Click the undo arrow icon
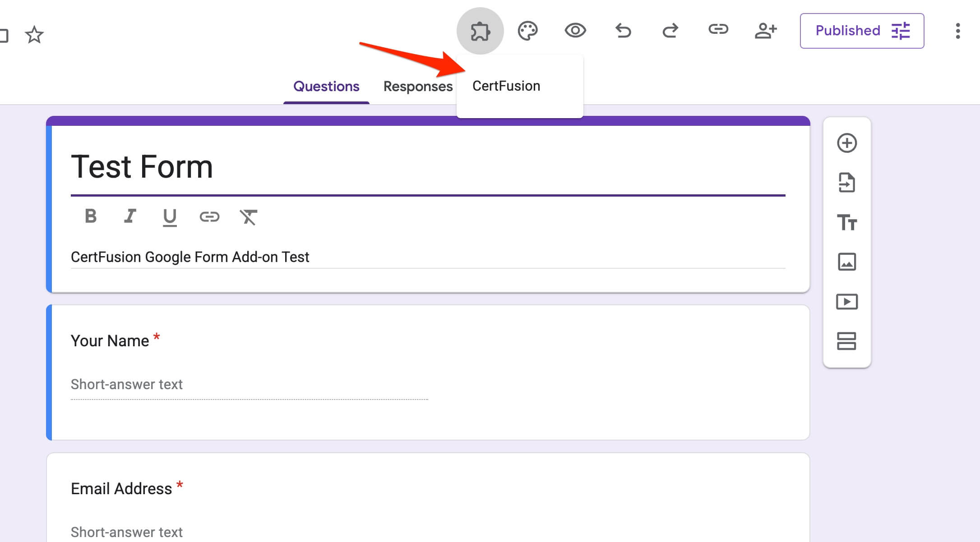Viewport: 980px width, 542px height. [x=623, y=31]
